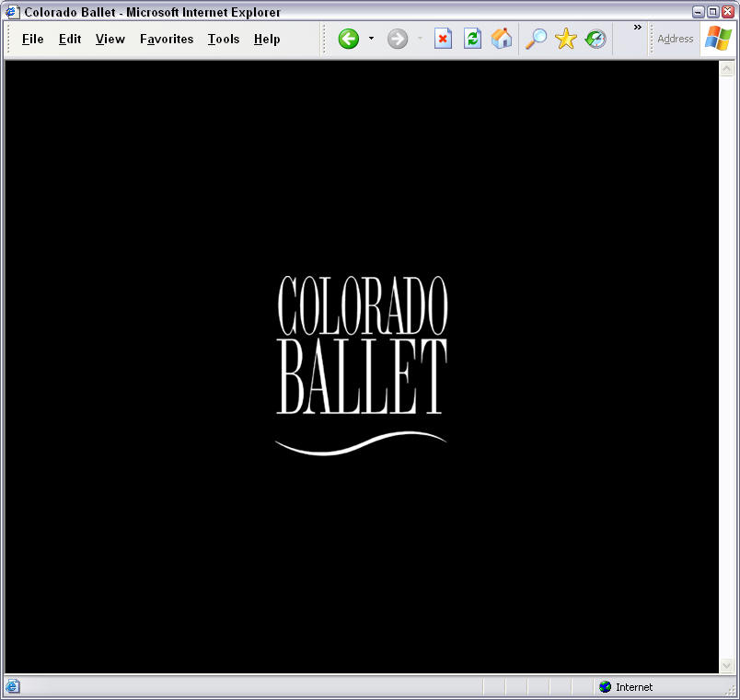Screen dimensions: 740x700
Task: Click the Address bar label
Action: click(676, 39)
